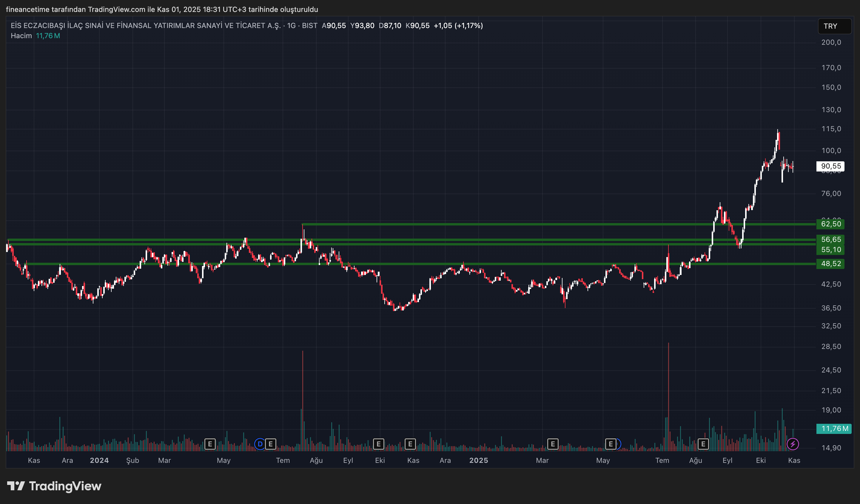The height and width of the screenshot is (504, 860).
Task: Click the TradingView logo at bottom left
Action: click(x=54, y=486)
